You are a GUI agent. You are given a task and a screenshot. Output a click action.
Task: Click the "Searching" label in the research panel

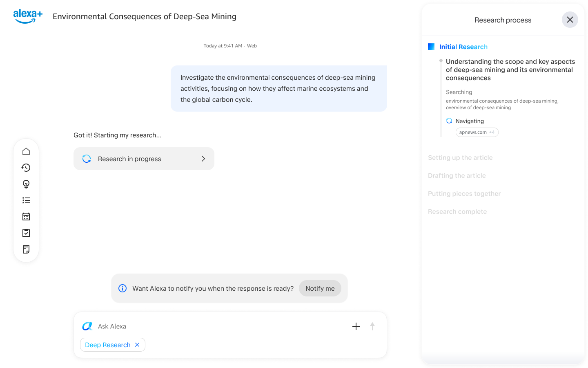pos(459,92)
